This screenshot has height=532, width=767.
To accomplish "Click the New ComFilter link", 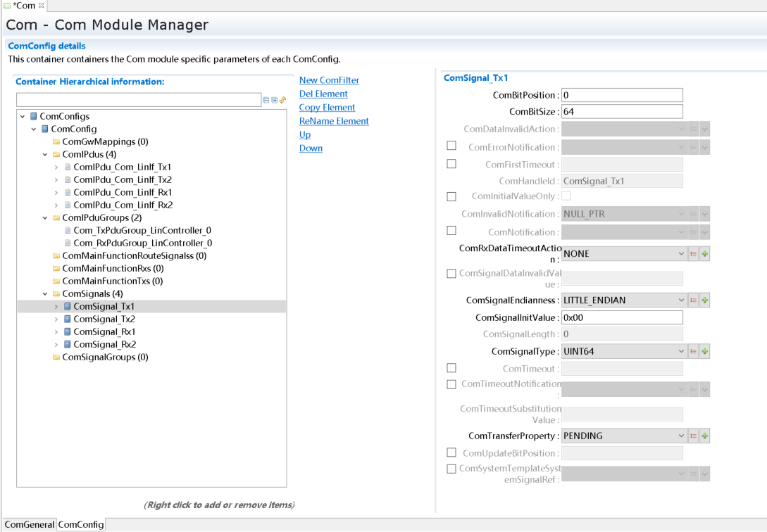I will tap(329, 80).
